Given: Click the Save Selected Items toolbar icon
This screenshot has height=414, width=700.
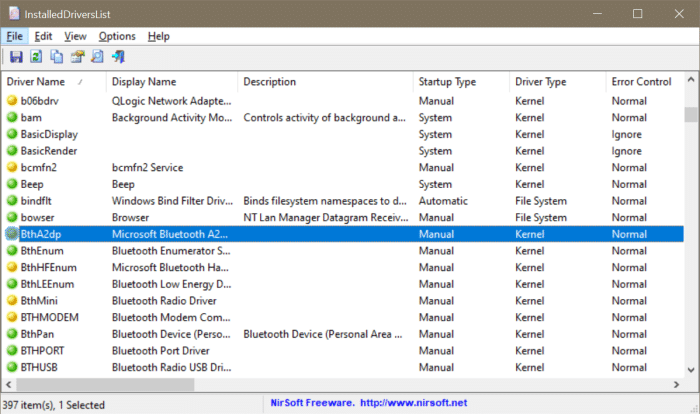Looking at the screenshot, I should click(x=16, y=57).
